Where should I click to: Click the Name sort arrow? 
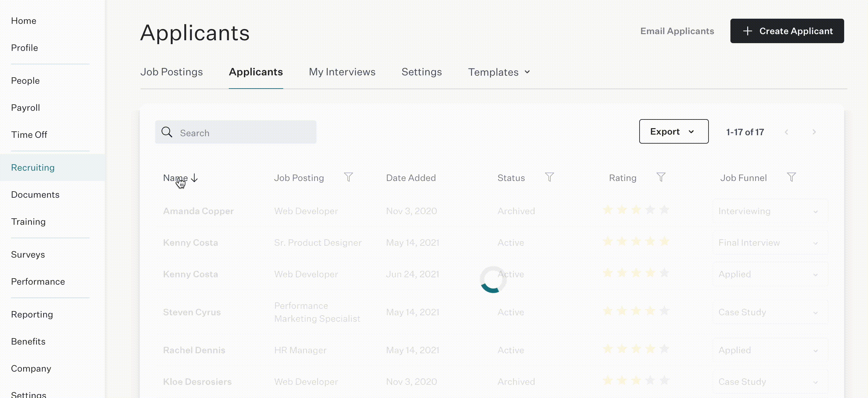click(194, 178)
